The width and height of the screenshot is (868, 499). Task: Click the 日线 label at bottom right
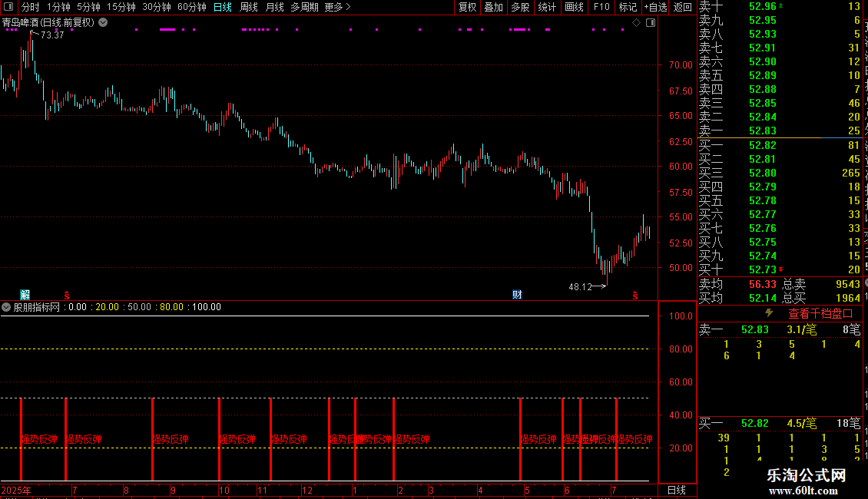coord(677,490)
